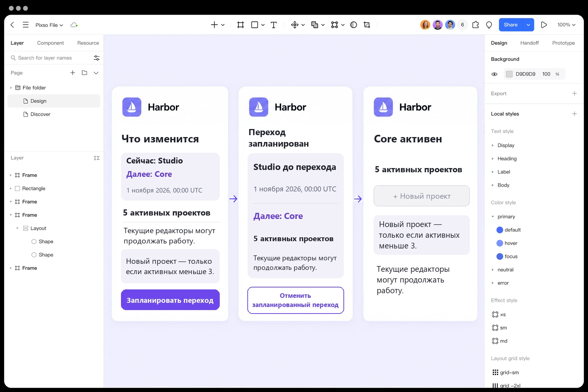This screenshot has width=588, height=392.
Task: Open the component tool icon
Action: coord(295,25)
